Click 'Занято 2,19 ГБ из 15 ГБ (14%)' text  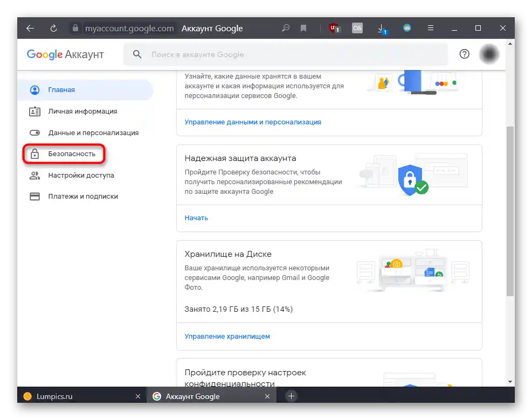coord(239,309)
